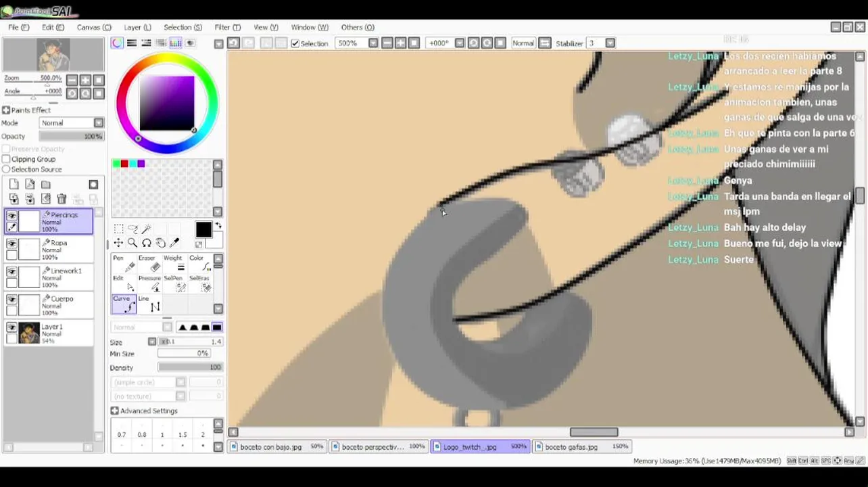The width and height of the screenshot is (868, 487).
Task: Select the Rotate view tool
Action: (146, 243)
